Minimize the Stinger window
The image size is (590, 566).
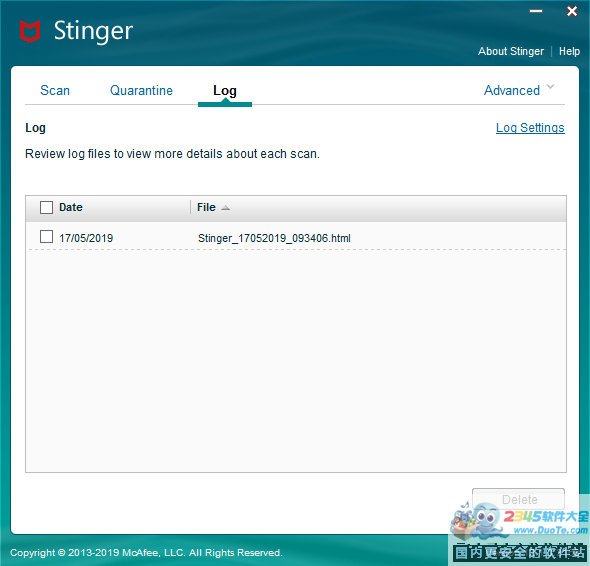tap(536, 11)
